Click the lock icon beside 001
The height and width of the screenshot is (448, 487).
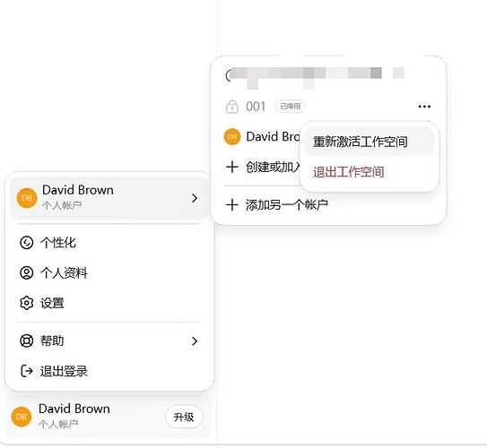coord(232,107)
